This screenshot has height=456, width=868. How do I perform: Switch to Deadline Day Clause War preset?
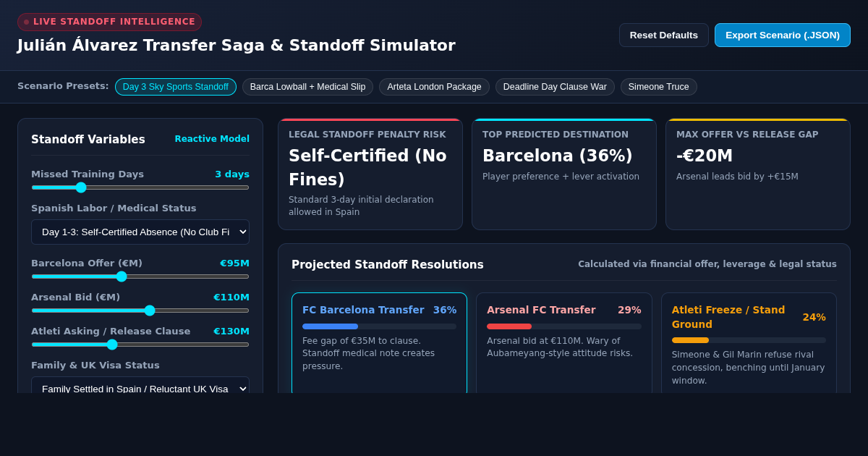tap(555, 87)
